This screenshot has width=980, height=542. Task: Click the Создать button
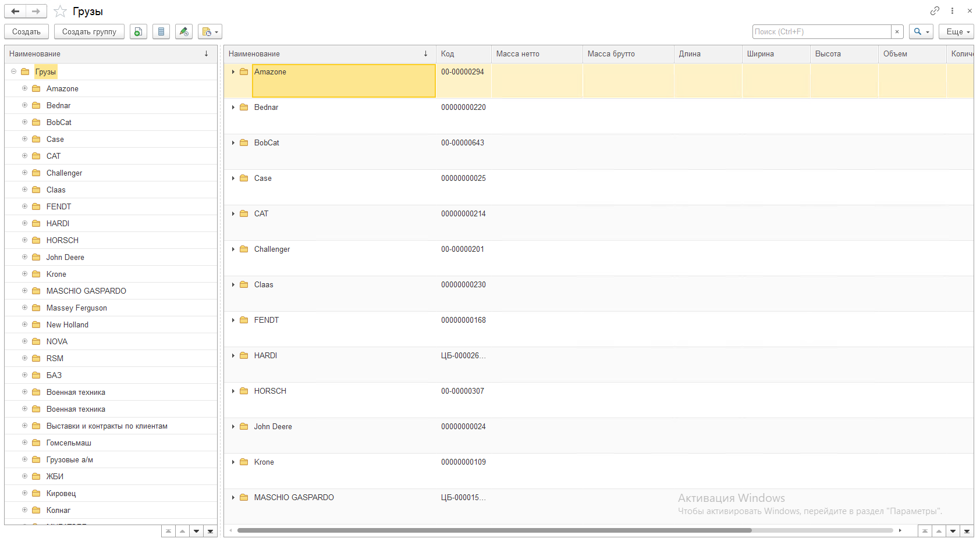(x=26, y=32)
